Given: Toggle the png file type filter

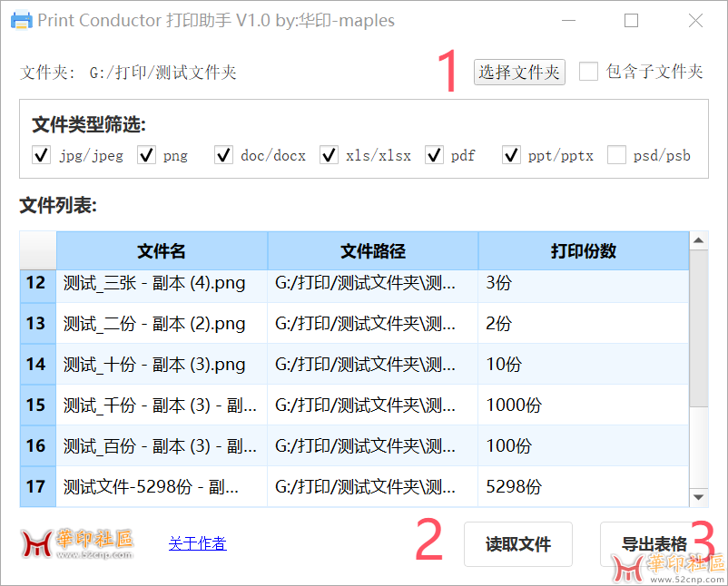Looking at the screenshot, I should [x=147, y=155].
